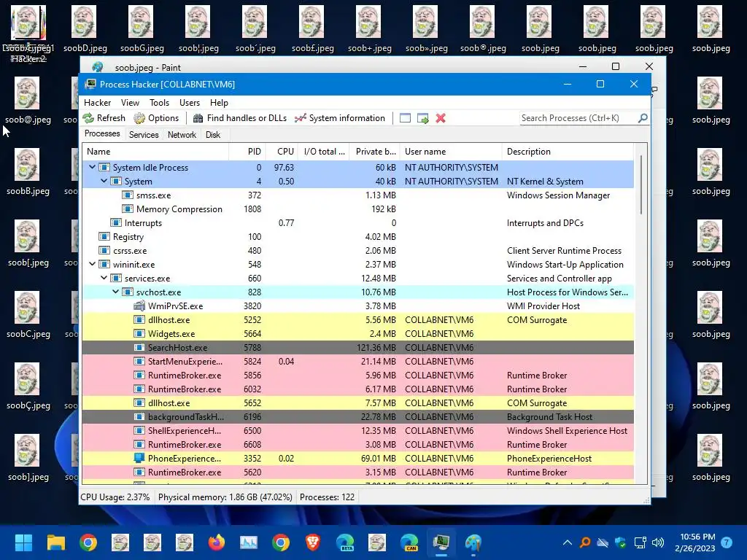Select the soob@.jpeg desktop icon
The width and height of the screenshot is (747, 560).
click(x=28, y=101)
